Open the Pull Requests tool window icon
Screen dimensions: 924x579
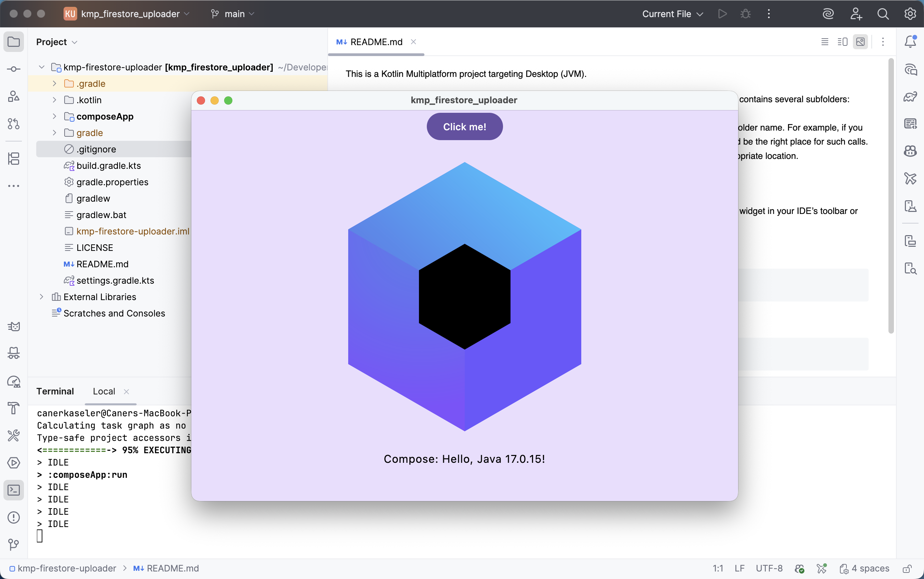point(14,124)
